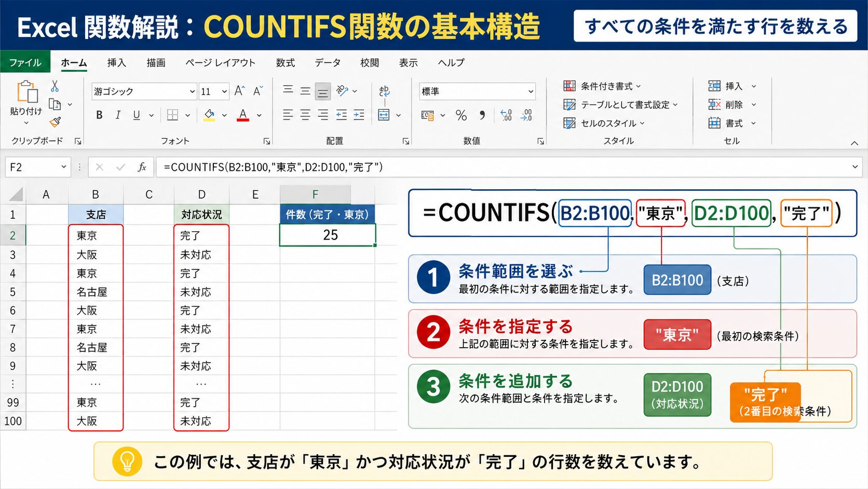Collapse the ribbon with the chevron
The image size is (868, 489).
[855, 143]
